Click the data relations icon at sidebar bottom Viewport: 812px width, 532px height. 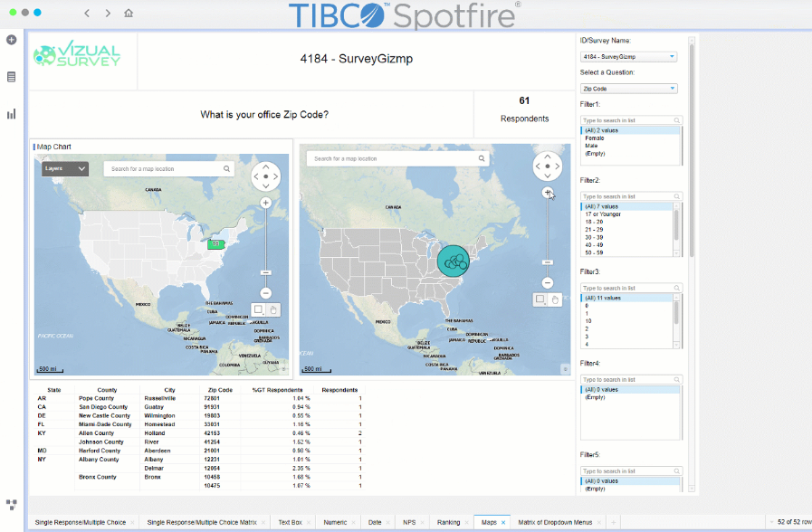pyautogui.click(x=12, y=504)
